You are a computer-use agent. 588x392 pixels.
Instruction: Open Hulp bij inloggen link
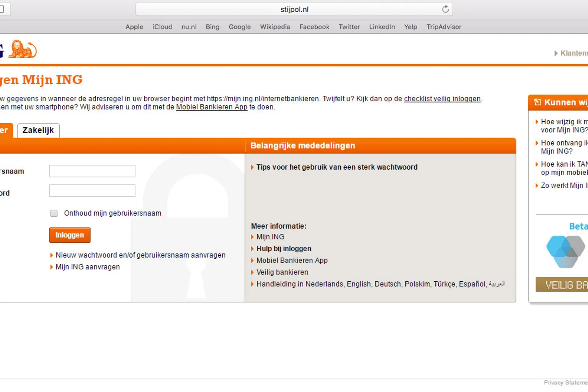coord(284,249)
